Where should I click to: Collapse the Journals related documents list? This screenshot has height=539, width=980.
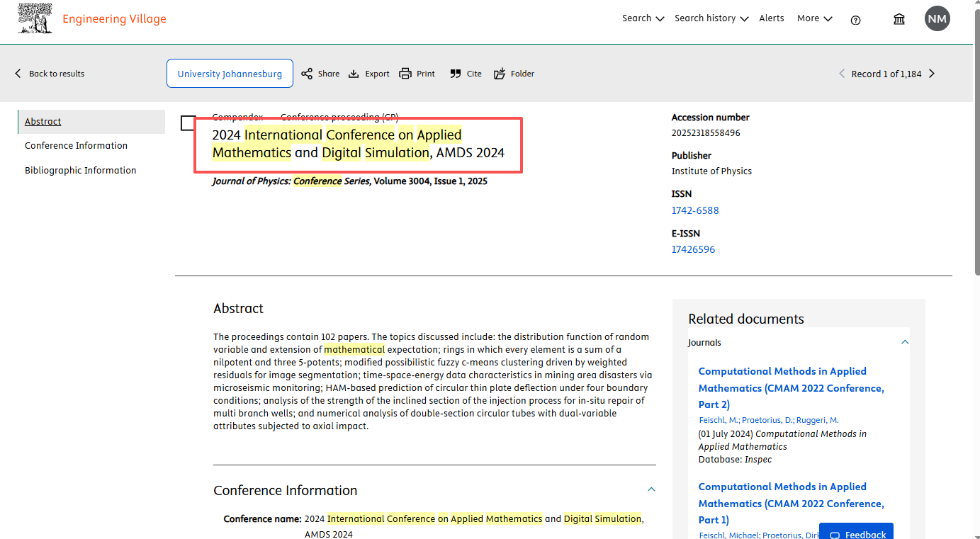click(x=905, y=342)
